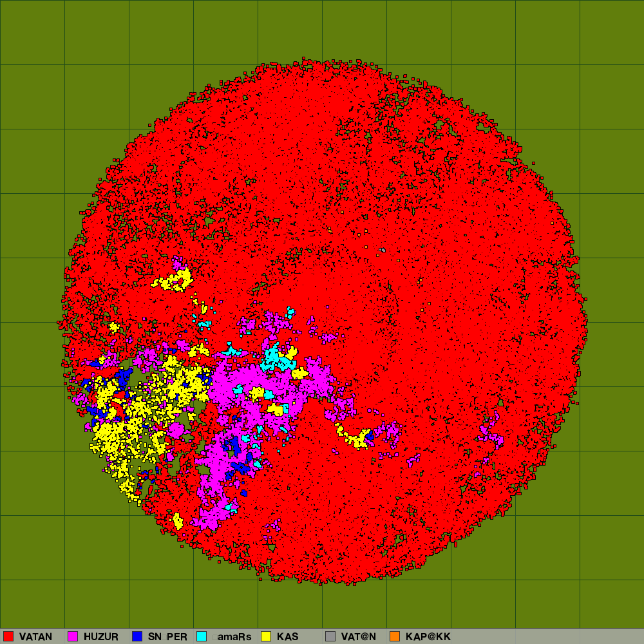644x644 pixels.
Task: Select the HUZUR legend label
Action: pyautogui.click(x=101, y=637)
